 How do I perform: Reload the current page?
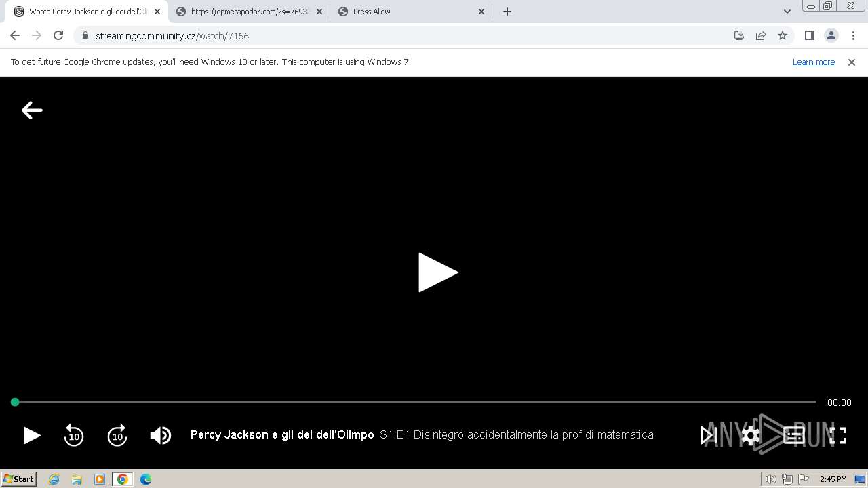coord(58,35)
